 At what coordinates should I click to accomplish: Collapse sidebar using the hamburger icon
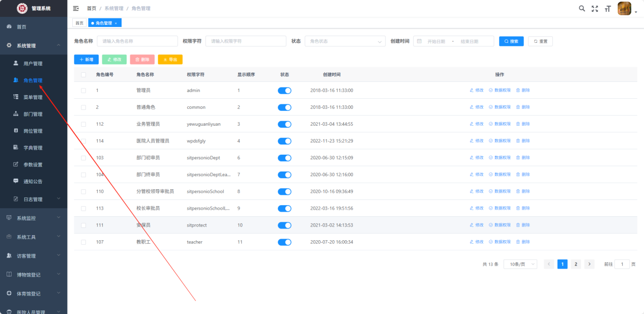click(x=76, y=9)
